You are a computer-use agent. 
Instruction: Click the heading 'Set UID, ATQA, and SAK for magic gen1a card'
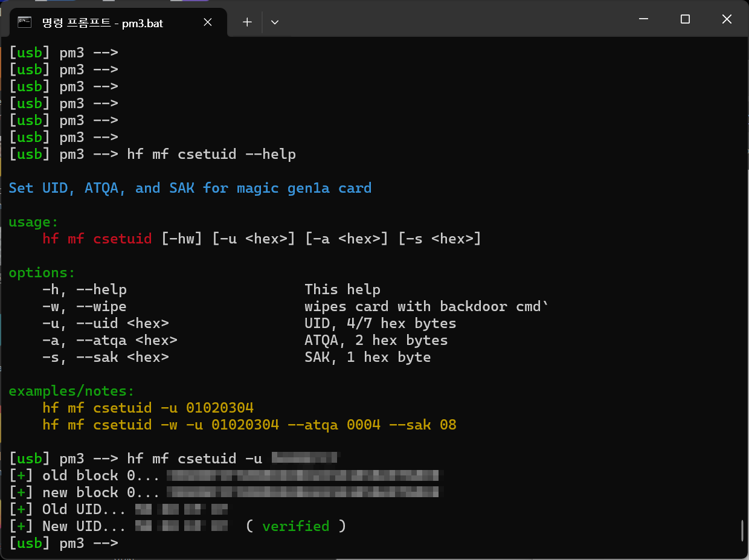(x=190, y=188)
